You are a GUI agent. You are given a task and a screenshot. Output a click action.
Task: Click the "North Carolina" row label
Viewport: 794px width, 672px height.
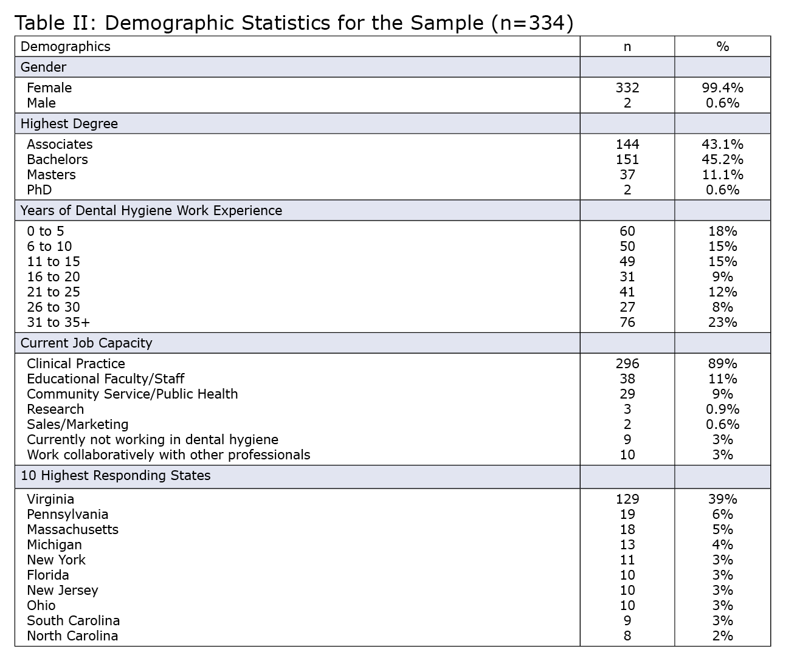pos(72,636)
